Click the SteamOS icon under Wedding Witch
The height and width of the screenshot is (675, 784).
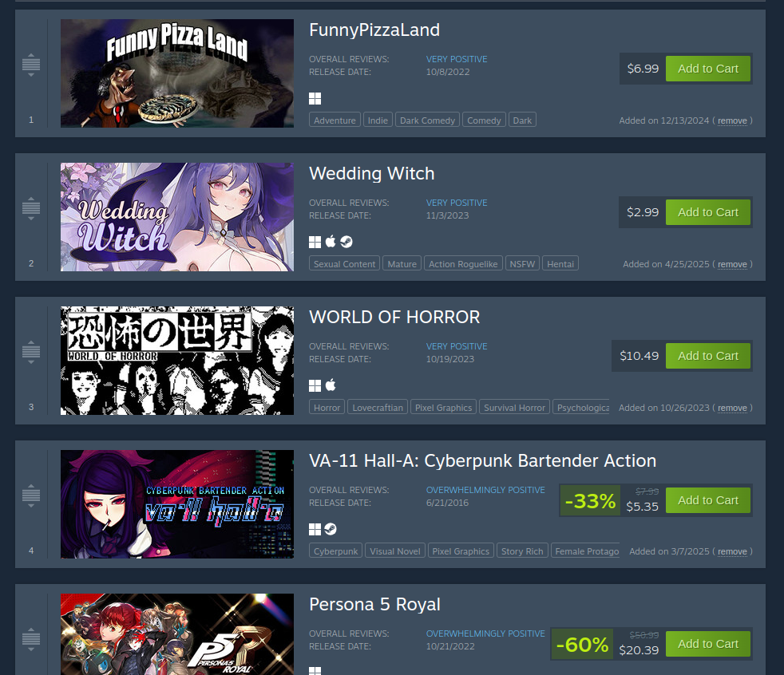pos(346,243)
